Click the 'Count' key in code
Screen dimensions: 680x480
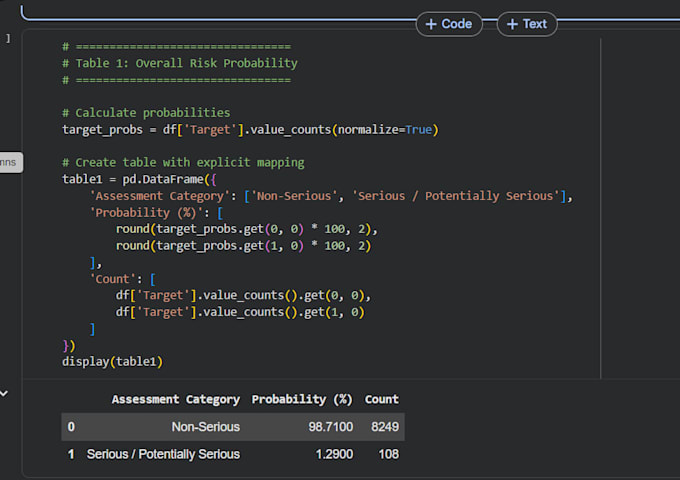click(x=112, y=279)
